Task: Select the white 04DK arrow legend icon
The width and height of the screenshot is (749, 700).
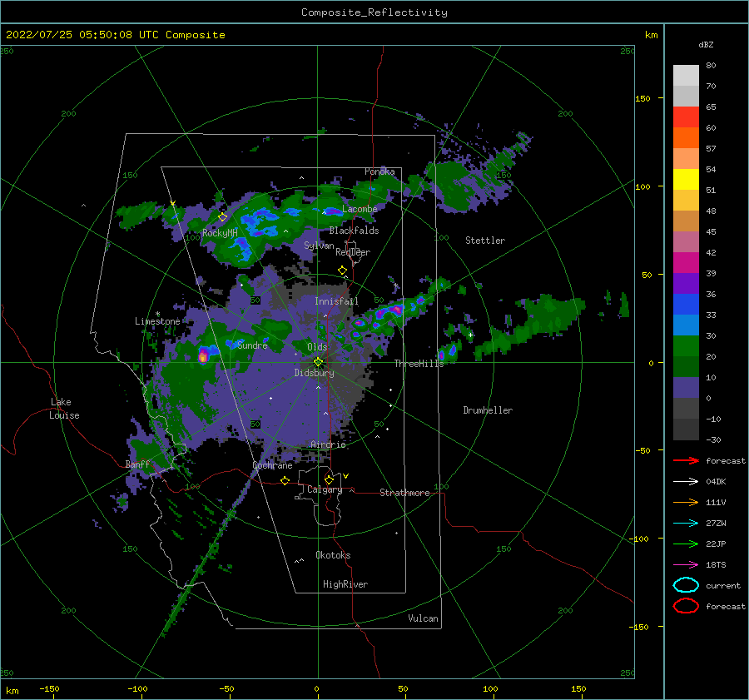Action: point(686,481)
